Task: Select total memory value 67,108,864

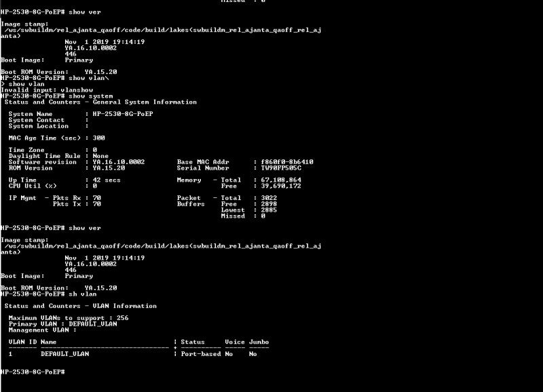Action: pos(281,180)
